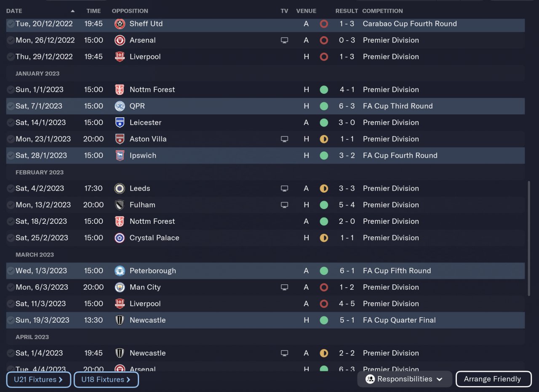
Task: Click the QPR club badge icon
Action: tap(120, 106)
